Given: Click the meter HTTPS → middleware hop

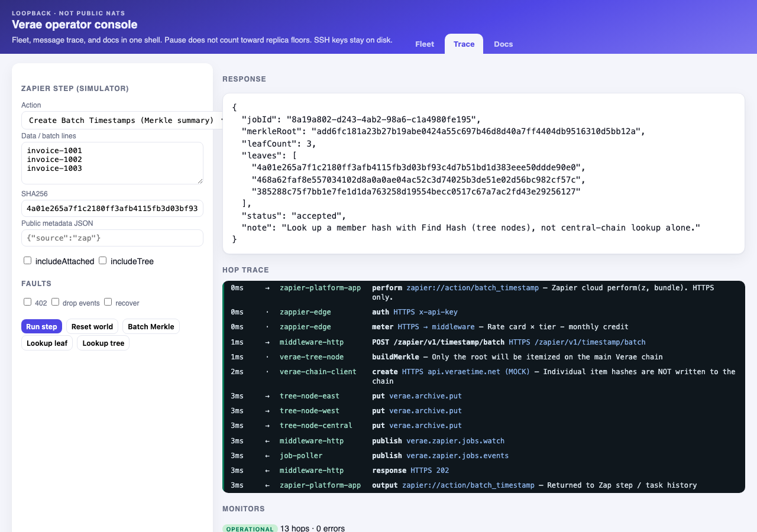Looking at the screenshot, I should pos(484,327).
